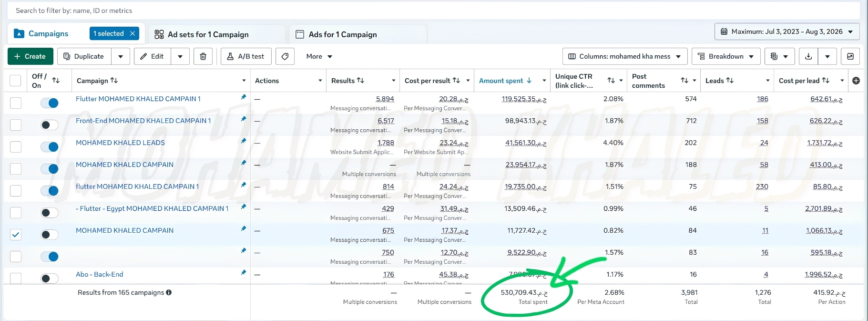Click the Edit button
Image resolution: width=868 pixels, height=321 pixels.
(153, 56)
